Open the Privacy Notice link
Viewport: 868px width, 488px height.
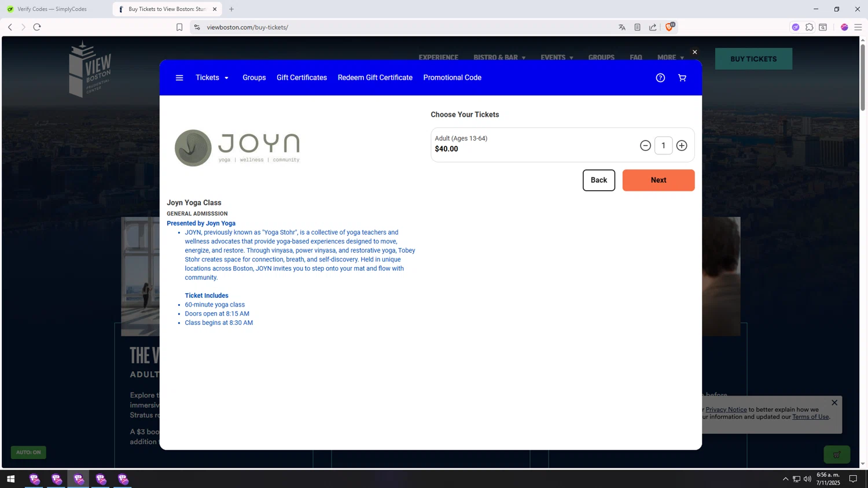pyautogui.click(x=726, y=409)
